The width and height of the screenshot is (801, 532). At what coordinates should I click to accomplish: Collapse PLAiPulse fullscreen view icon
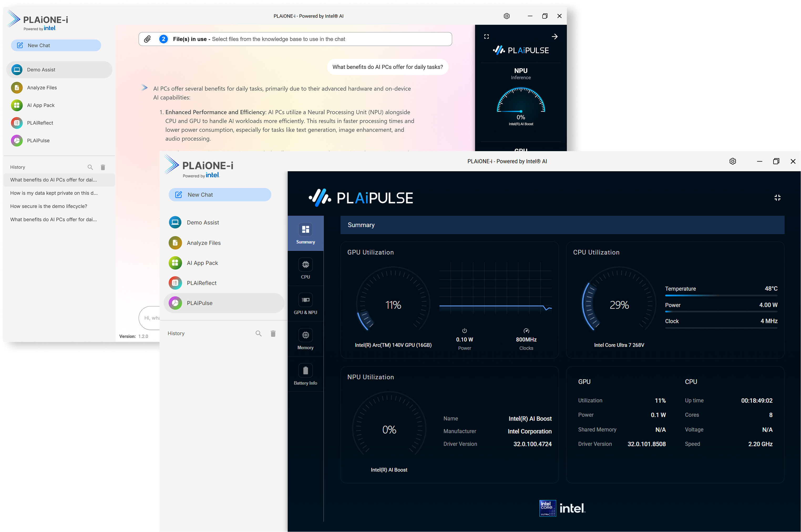pyautogui.click(x=777, y=197)
